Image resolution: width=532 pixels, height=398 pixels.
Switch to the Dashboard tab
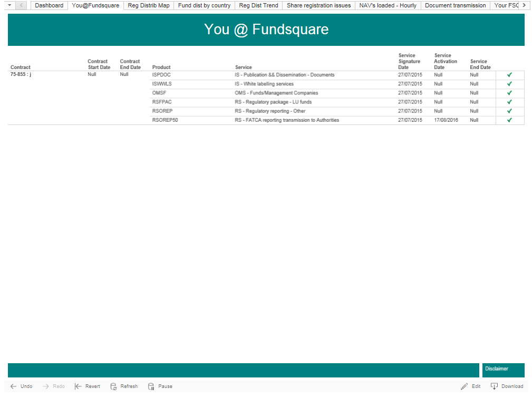point(49,5)
